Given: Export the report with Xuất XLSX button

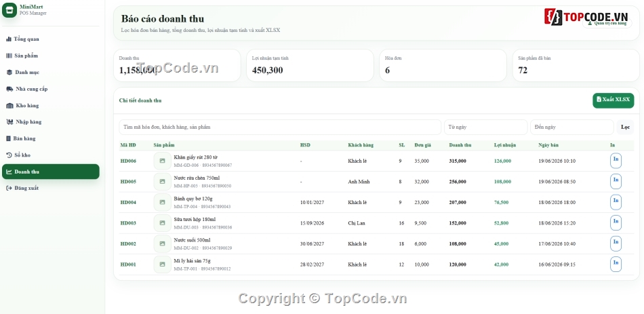Looking at the screenshot, I should pos(613,100).
